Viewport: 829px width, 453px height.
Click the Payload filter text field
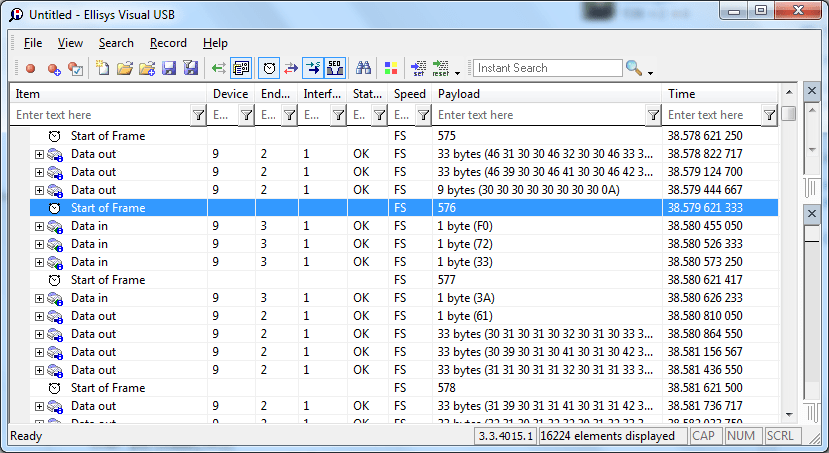coord(539,115)
